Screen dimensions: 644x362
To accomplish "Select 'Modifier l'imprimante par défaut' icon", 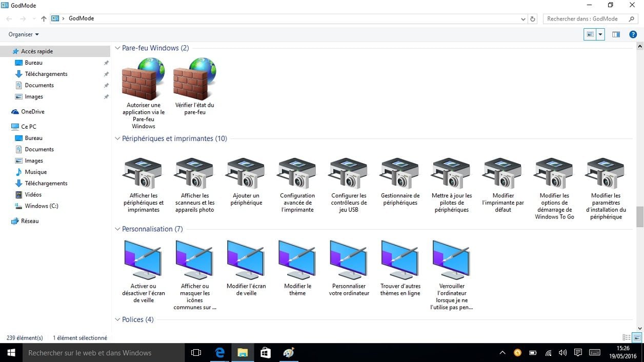I will click(x=503, y=174).
